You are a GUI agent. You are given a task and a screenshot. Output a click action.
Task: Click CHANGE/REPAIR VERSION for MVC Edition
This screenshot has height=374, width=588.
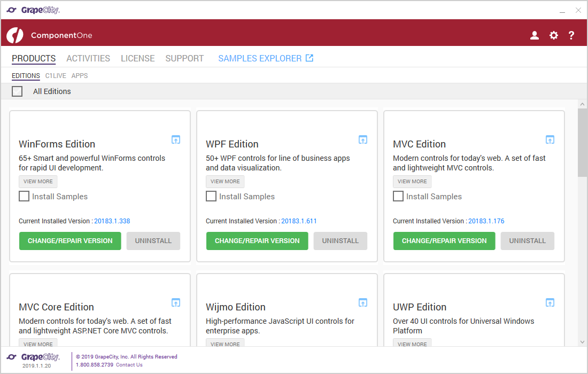(444, 241)
